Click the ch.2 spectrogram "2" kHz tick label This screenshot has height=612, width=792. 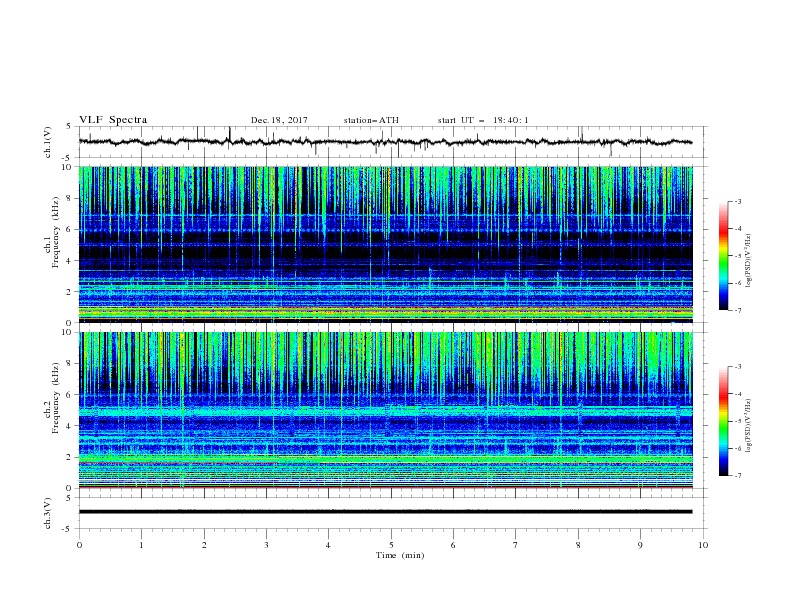pos(70,457)
